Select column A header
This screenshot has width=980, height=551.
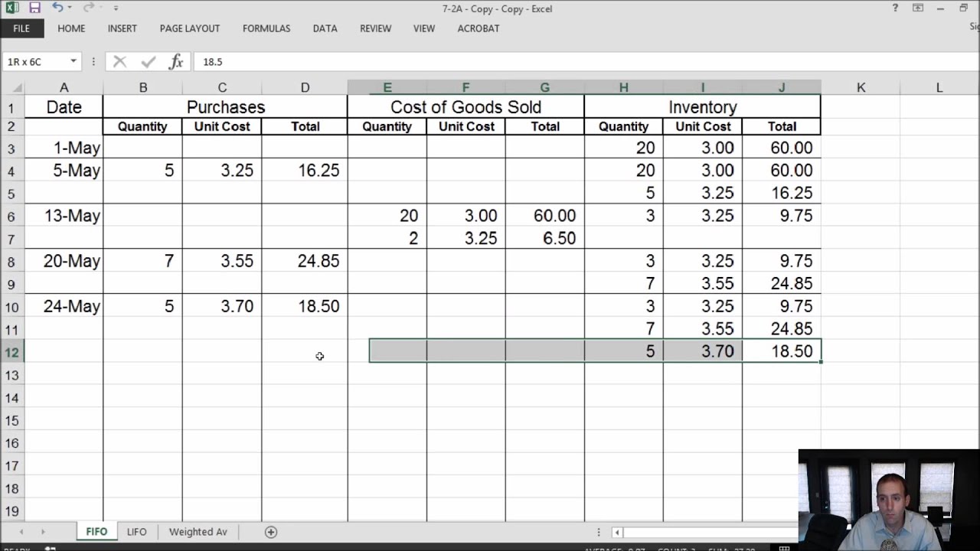[64, 87]
